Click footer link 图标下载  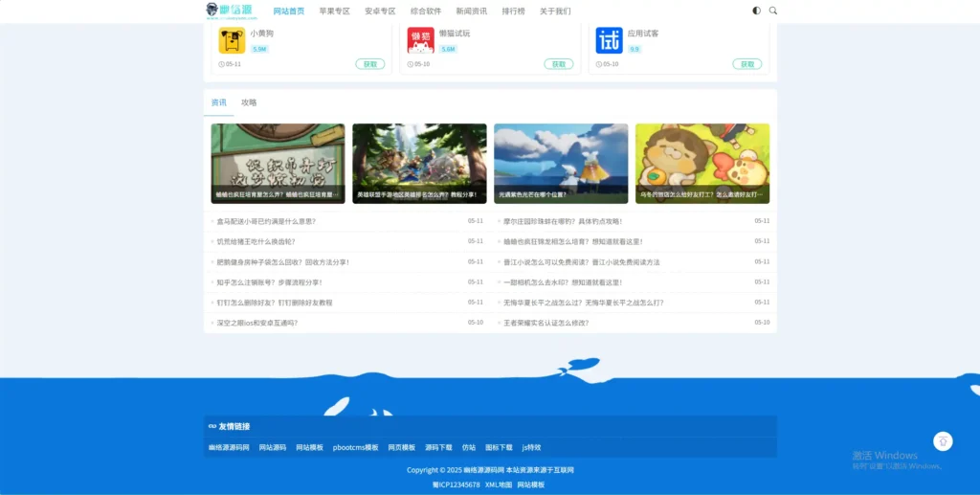tap(499, 447)
